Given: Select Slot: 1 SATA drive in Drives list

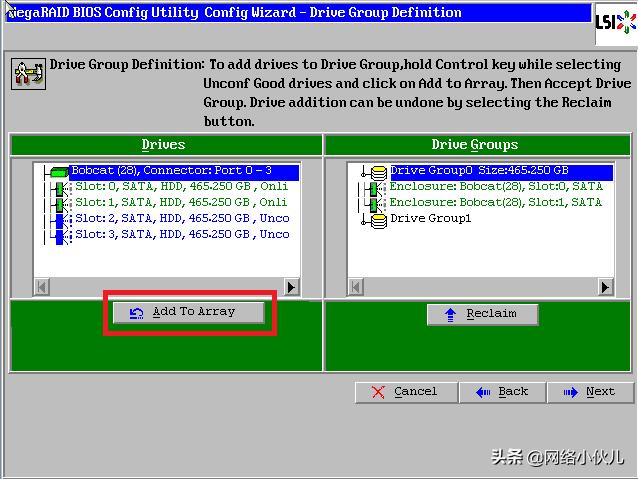Looking at the screenshot, I should point(181,203).
